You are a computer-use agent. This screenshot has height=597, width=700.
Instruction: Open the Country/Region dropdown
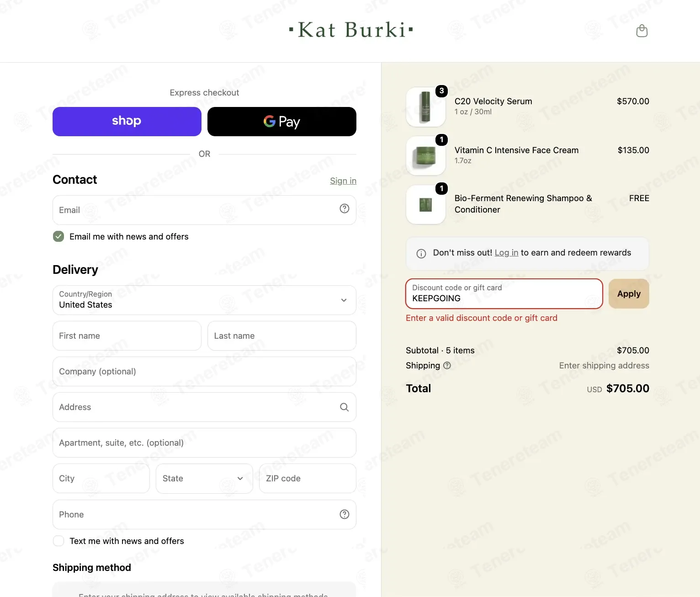pos(204,300)
